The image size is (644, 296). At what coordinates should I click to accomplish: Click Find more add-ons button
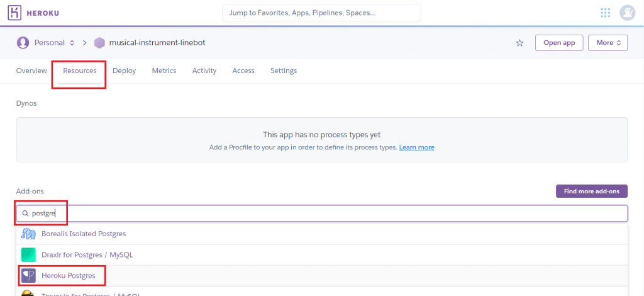coord(591,191)
